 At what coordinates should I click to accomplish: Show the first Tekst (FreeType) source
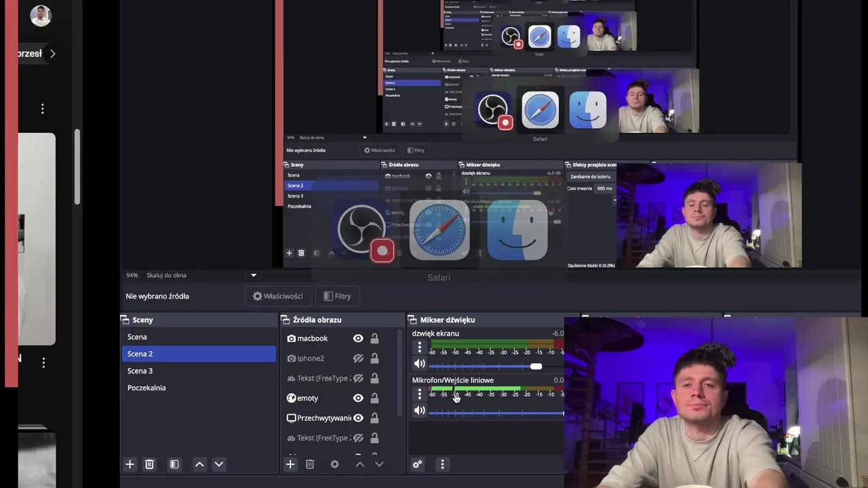[358, 378]
